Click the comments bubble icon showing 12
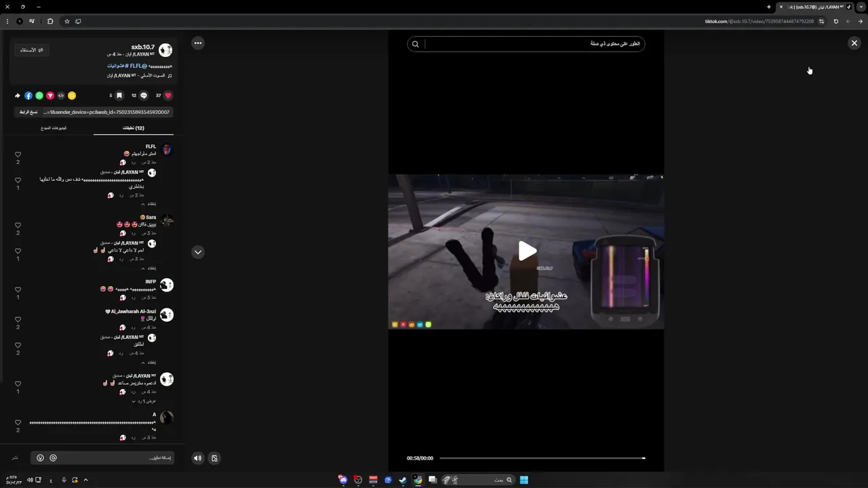 pos(144,96)
